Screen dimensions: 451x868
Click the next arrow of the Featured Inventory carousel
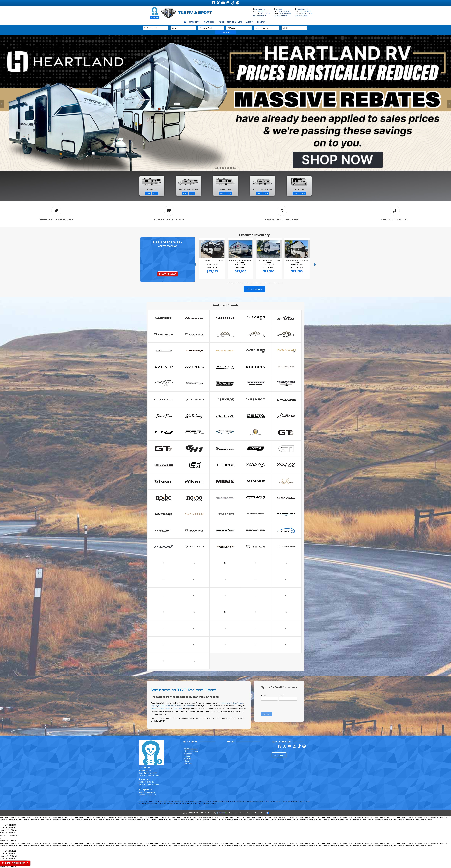coord(315,264)
